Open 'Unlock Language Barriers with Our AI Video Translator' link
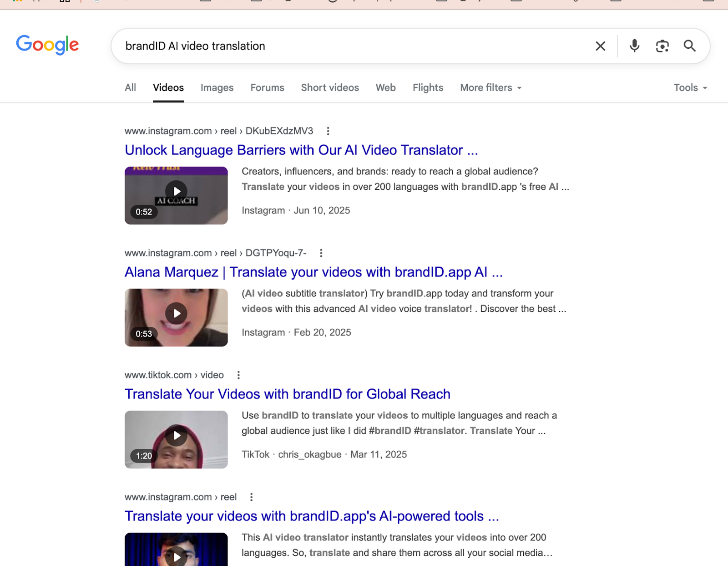Viewport: 728px width, 566px height. pyautogui.click(x=301, y=150)
